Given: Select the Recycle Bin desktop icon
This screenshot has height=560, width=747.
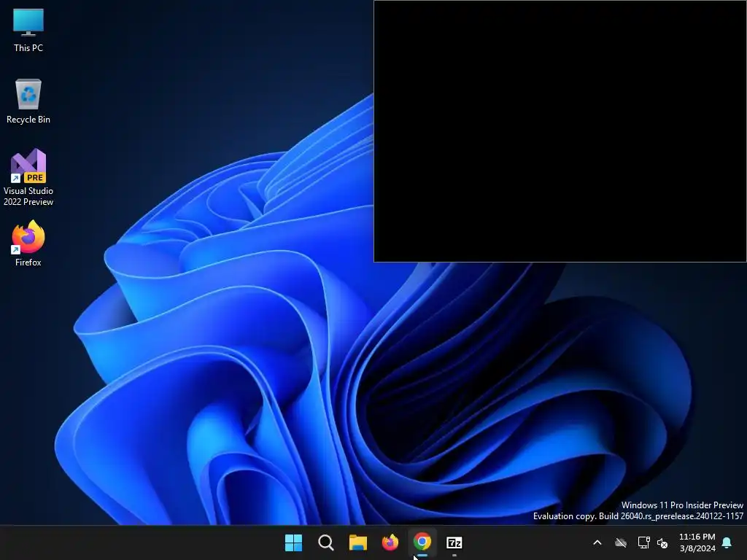Looking at the screenshot, I should pos(28,101).
